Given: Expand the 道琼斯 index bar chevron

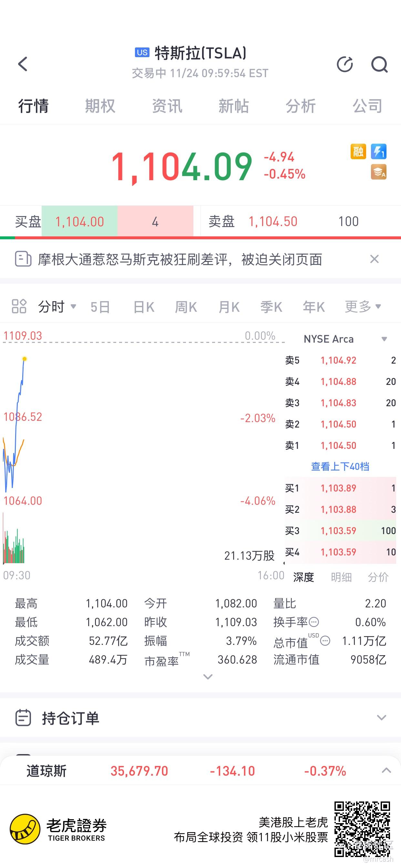Looking at the screenshot, I should pos(386,770).
